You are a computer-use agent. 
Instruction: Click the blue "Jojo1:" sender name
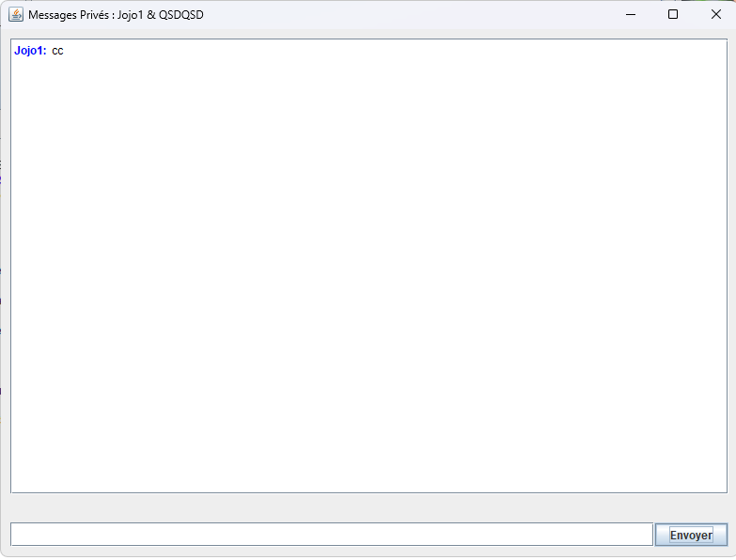pos(30,51)
